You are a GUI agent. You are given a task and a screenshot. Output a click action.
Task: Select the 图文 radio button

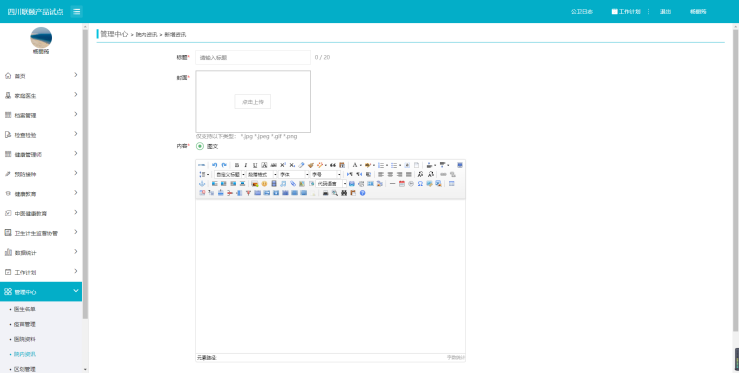coord(200,146)
